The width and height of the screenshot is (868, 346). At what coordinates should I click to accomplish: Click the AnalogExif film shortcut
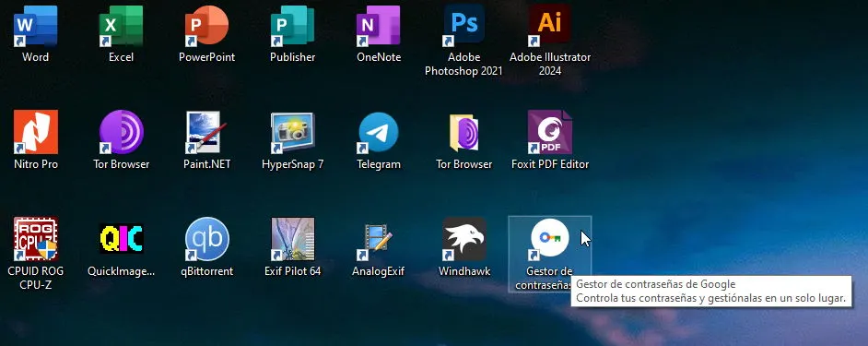379,239
